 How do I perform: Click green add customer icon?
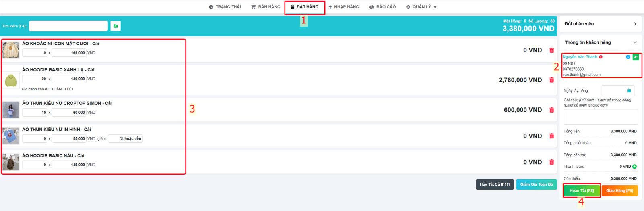tap(636, 57)
